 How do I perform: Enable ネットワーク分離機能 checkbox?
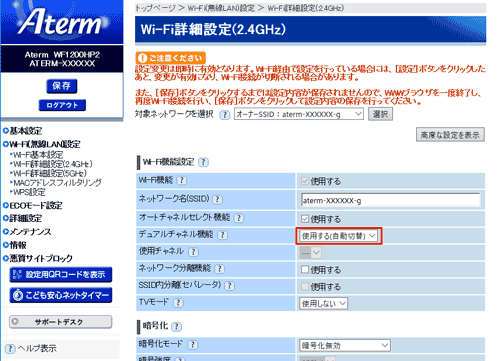305,269
